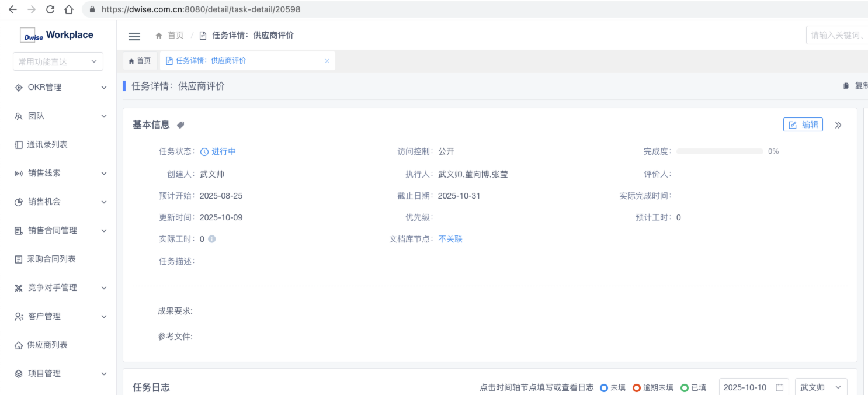Close the 任务详情: 供应商评价 tab
This screenshot has width=868, height=395.
[327, 61]
